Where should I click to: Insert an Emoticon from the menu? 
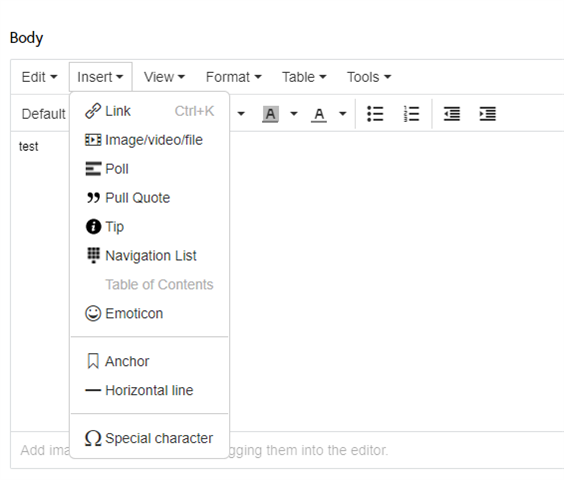click(150, 313)
